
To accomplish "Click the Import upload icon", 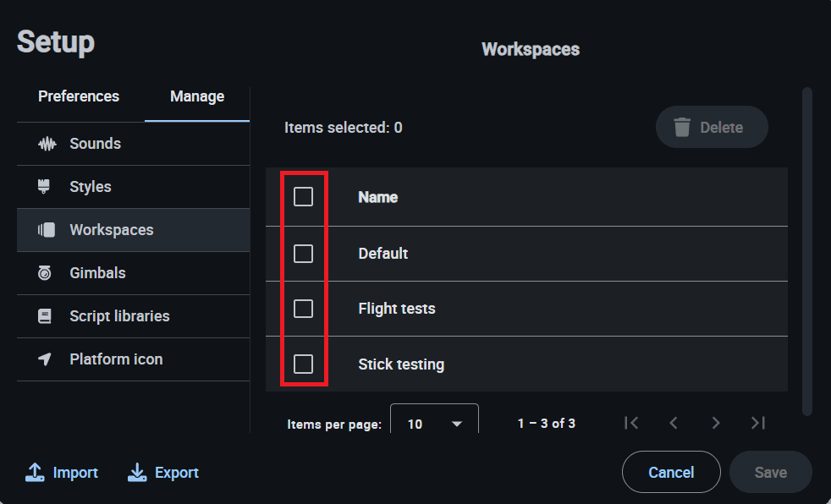I will coord(35,473).
